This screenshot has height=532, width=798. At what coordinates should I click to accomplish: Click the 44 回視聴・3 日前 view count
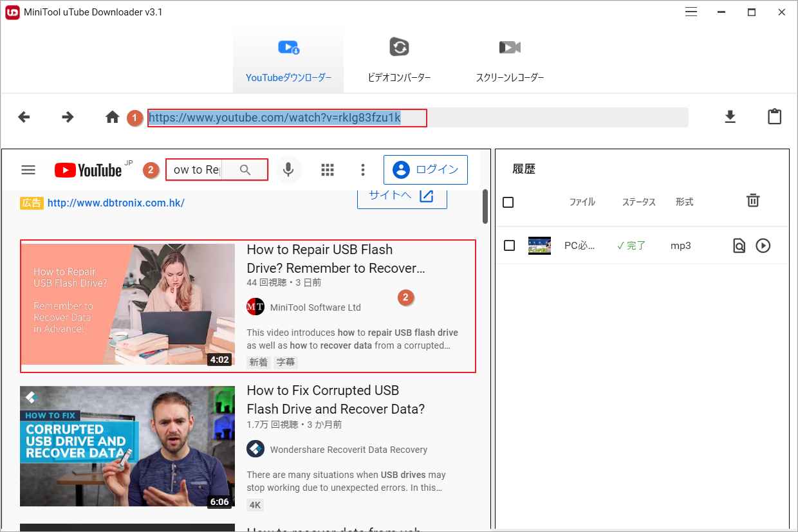pyautogui.click(x=284, y=282)
